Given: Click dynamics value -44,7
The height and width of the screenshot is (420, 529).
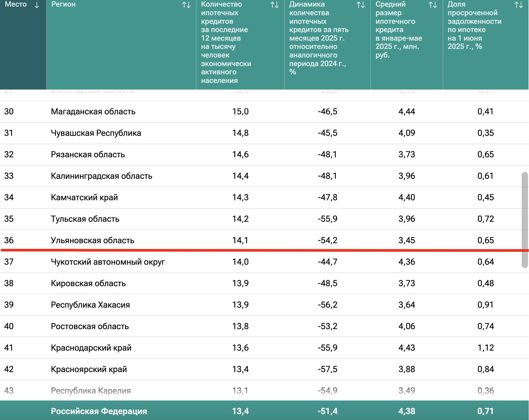Looking at the screenshot, I should (x=328, y=262).
